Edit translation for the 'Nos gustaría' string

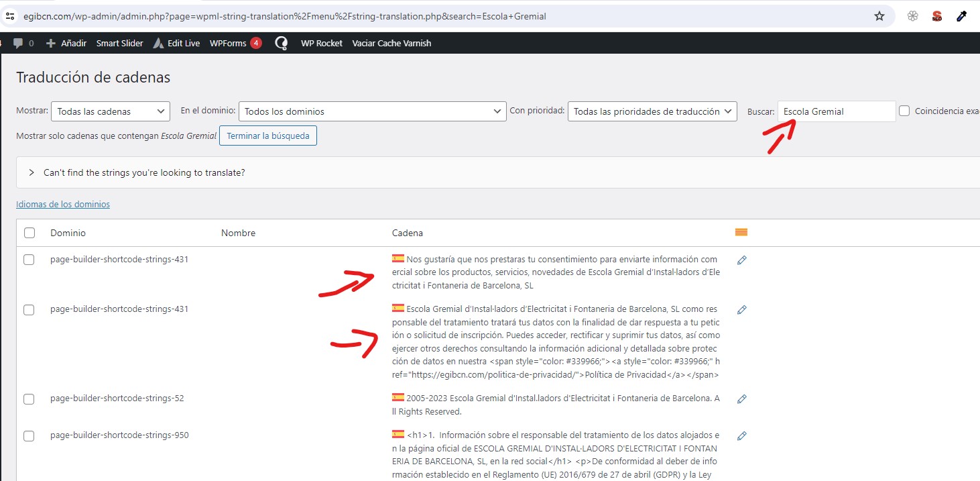pos(741,260)
